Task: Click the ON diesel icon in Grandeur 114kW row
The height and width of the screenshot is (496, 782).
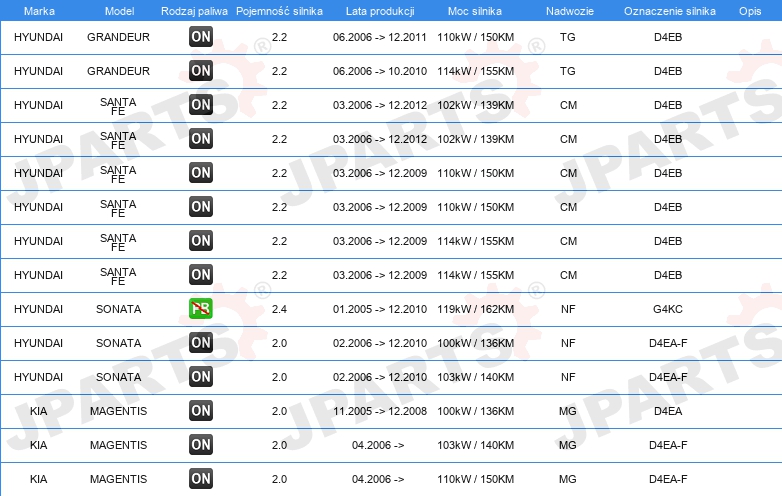Action: pos(201,70)
